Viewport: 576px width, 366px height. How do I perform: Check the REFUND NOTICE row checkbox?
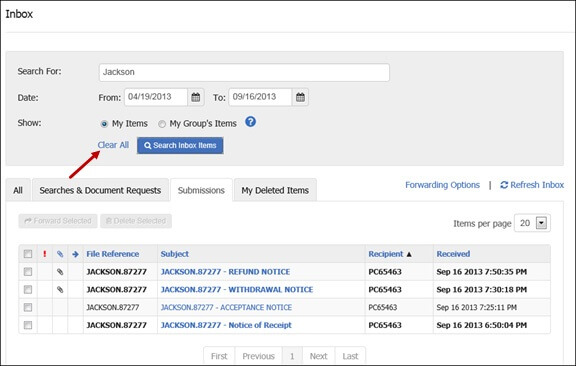tap(28, 272)
